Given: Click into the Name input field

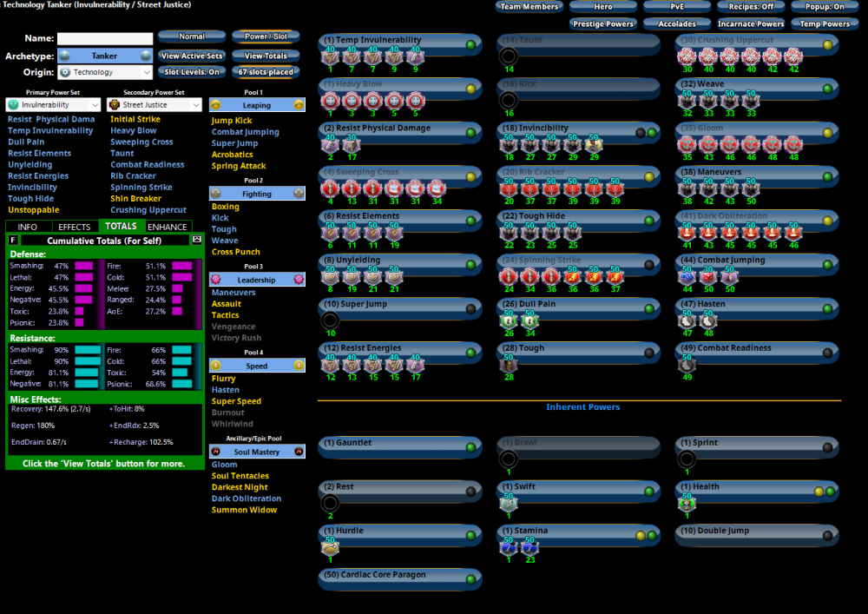Looking at the screenshot, I should pyautogui.click(x=103, y=39).
